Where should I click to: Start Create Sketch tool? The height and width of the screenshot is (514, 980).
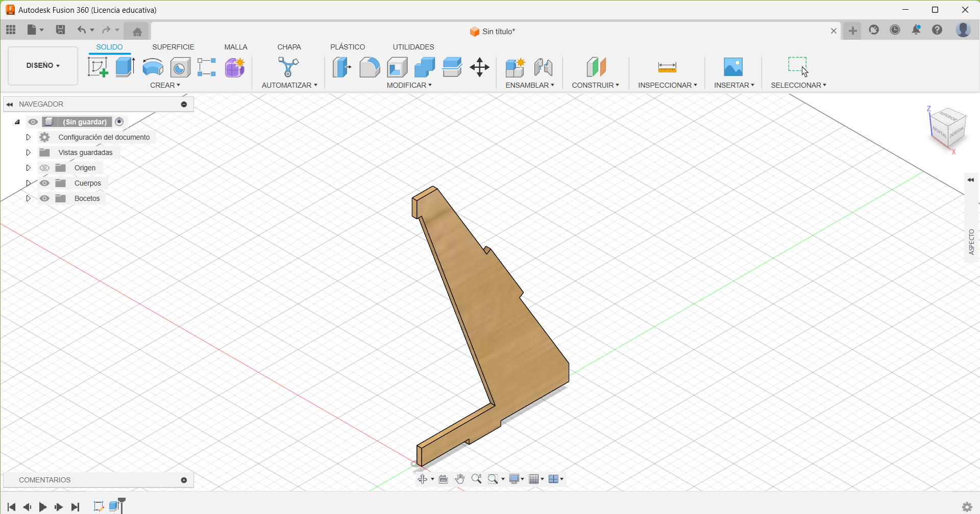(x=97, y=67)
